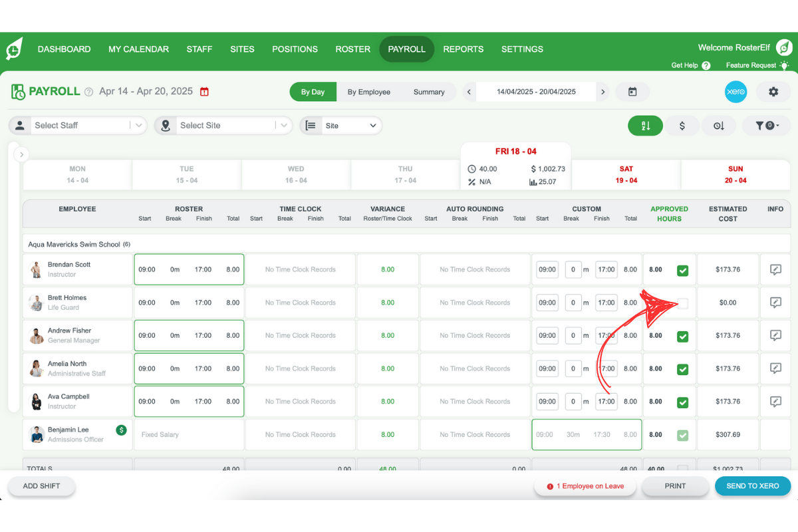This screenshot has height=532, width=798.
Task: Open the info edit icon on Brendan Scott's row
Action: [775, 269]
